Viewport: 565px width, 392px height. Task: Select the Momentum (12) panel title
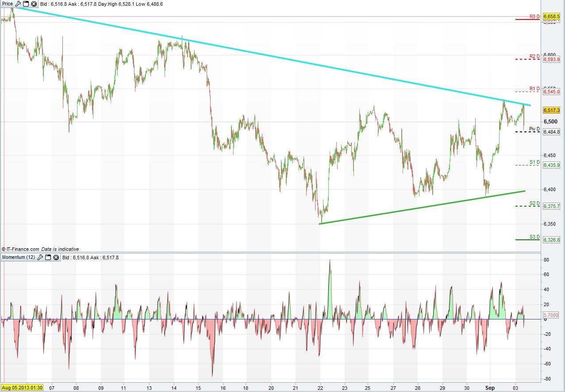19,257
